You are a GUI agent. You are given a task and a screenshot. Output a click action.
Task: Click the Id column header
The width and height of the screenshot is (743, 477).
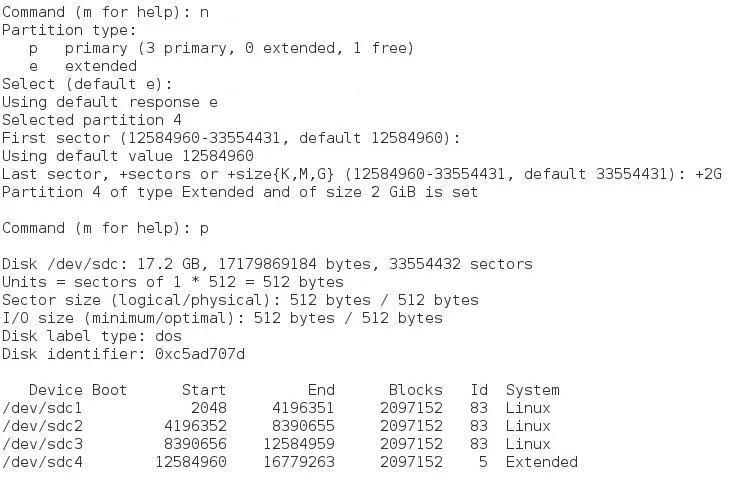[479, 390]
